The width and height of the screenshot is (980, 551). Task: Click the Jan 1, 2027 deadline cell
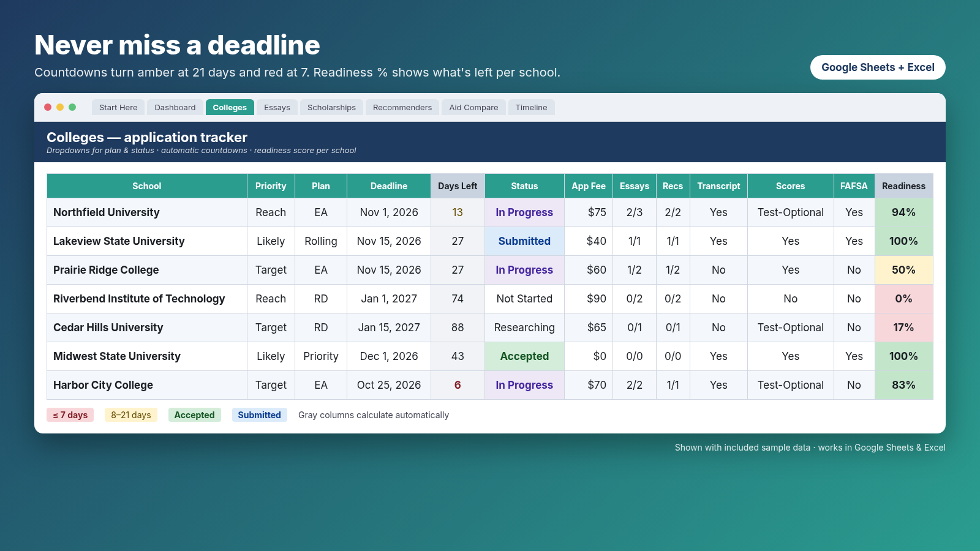click(x=389, y=299)
